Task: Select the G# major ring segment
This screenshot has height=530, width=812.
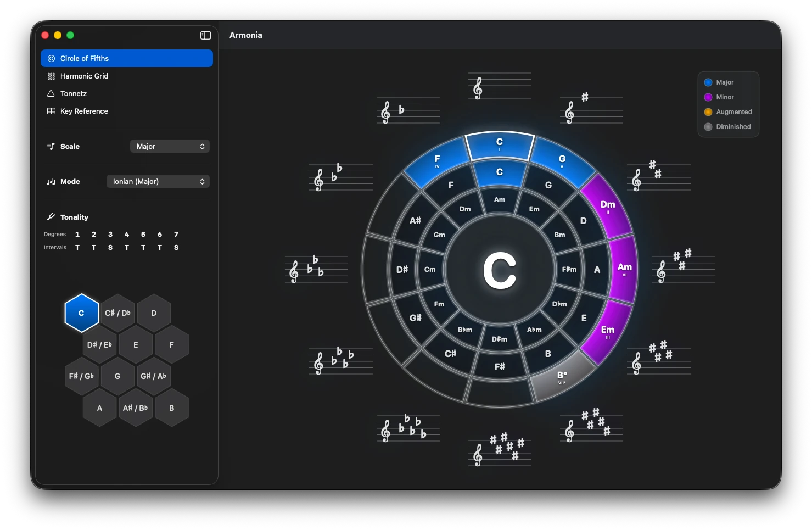Action: (416, 318)
